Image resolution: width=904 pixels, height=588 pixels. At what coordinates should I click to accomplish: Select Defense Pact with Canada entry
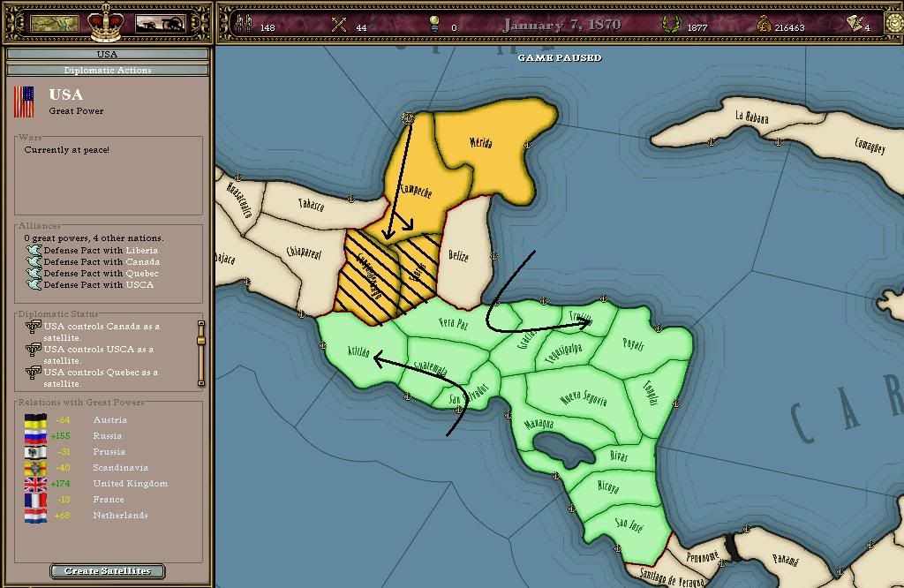(x=102, y=261)
